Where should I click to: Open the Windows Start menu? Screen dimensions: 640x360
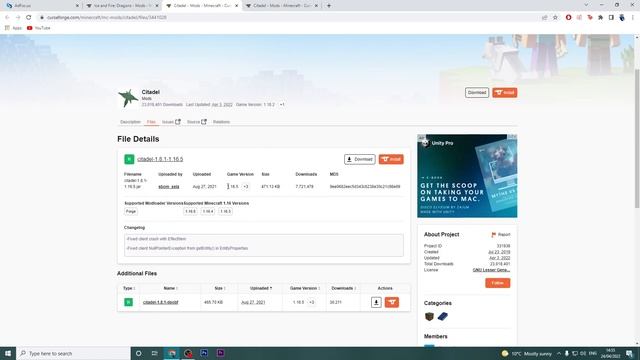[x=8, y=353]
